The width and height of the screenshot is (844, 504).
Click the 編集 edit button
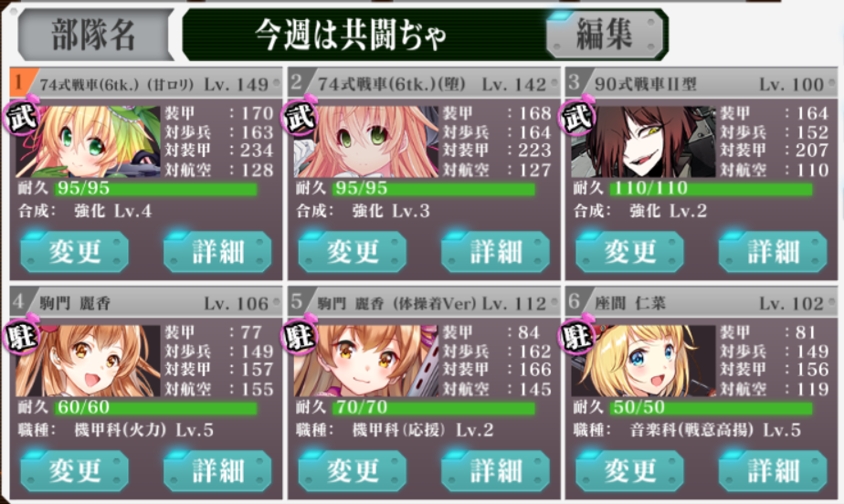click(605, 34)
